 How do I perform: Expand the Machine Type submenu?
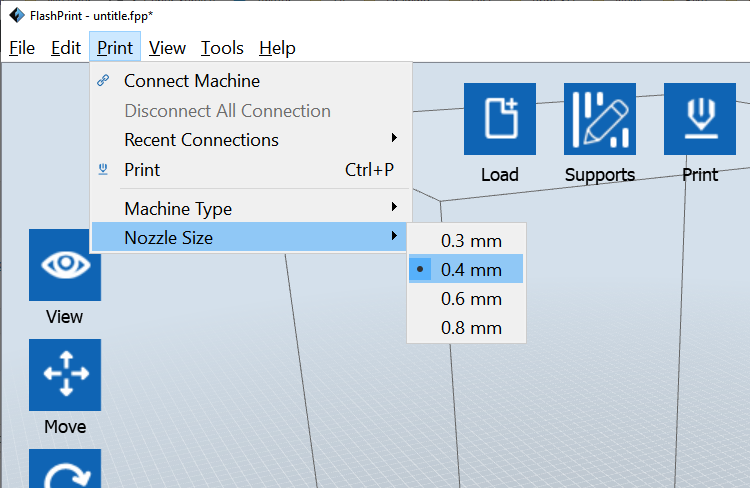tap(251, 209)
